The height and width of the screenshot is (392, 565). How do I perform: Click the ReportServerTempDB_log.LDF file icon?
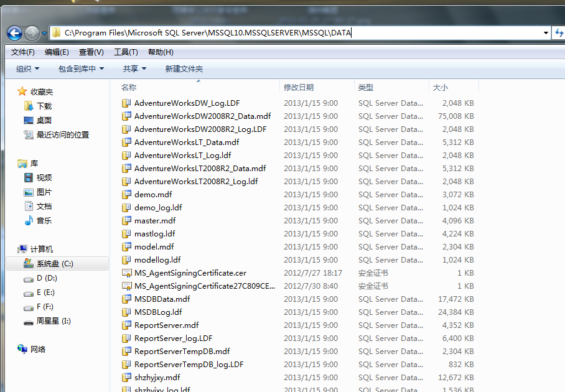(126, 364)
